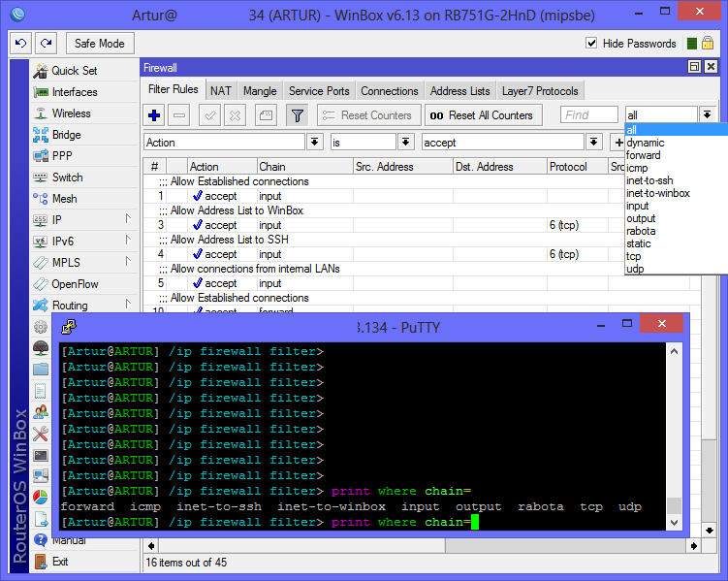The image size is (728, 581).
Task: Click the pie chart icon in sidebar
Action: coord(41,497)
